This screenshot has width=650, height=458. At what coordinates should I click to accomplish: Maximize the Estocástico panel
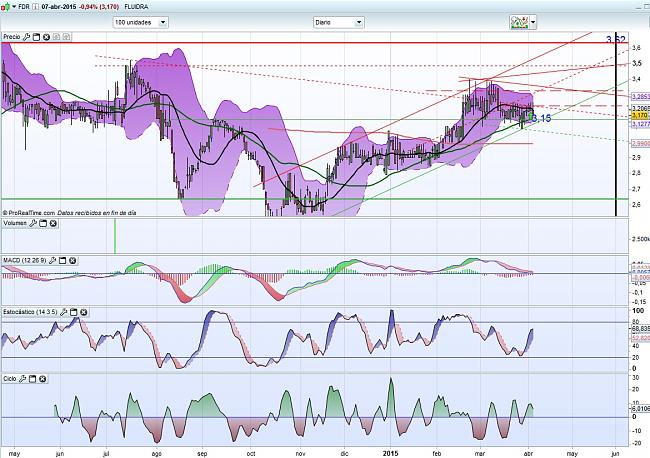(x=73, y=312)
